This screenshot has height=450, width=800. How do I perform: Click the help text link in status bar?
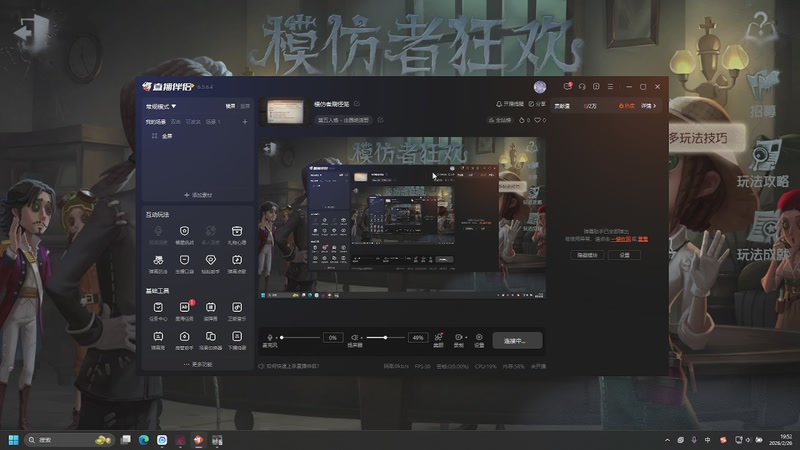[289, 366]
